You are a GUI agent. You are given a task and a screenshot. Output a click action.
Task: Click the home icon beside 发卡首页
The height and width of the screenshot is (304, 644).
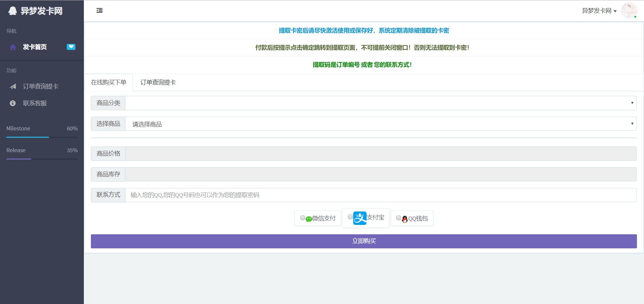click(12, 47)
